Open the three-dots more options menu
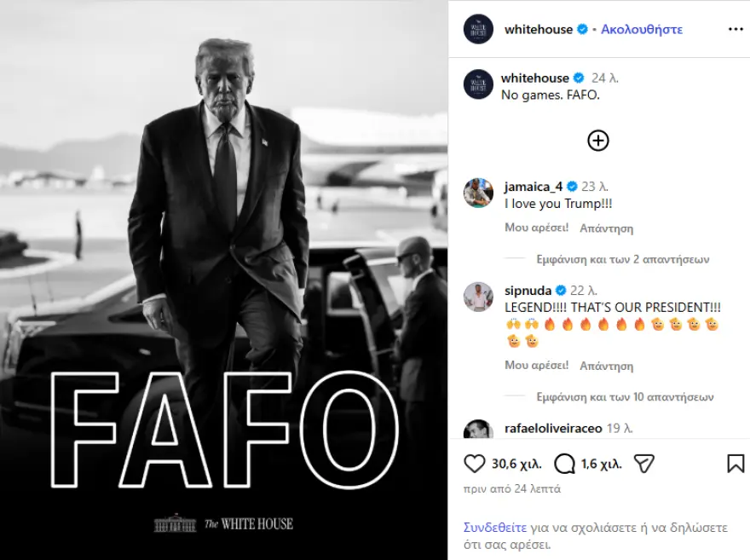 736,29
